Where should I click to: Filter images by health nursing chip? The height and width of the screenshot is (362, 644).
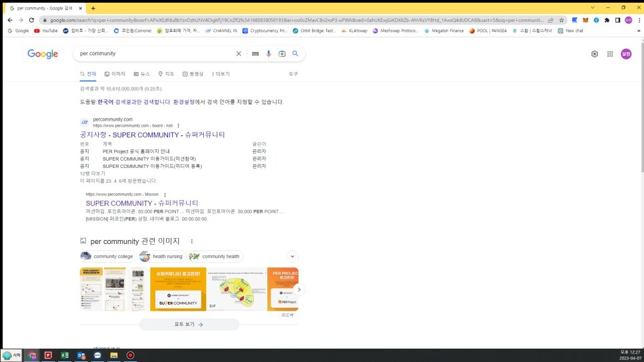point(163,257)
